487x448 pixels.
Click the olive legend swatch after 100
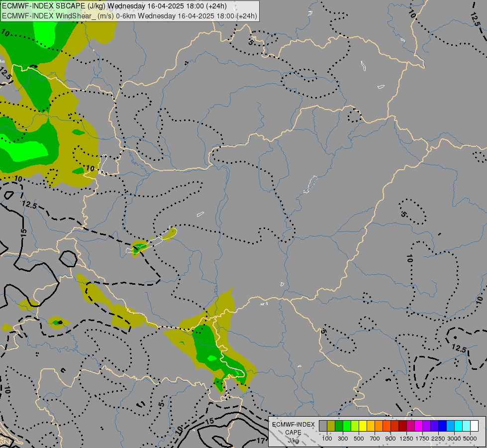pyautogui.click(x=331, y=426)
